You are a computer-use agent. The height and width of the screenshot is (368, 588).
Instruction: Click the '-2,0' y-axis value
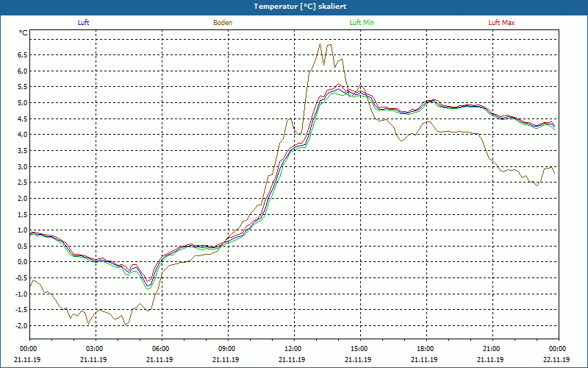pos(21,325)
